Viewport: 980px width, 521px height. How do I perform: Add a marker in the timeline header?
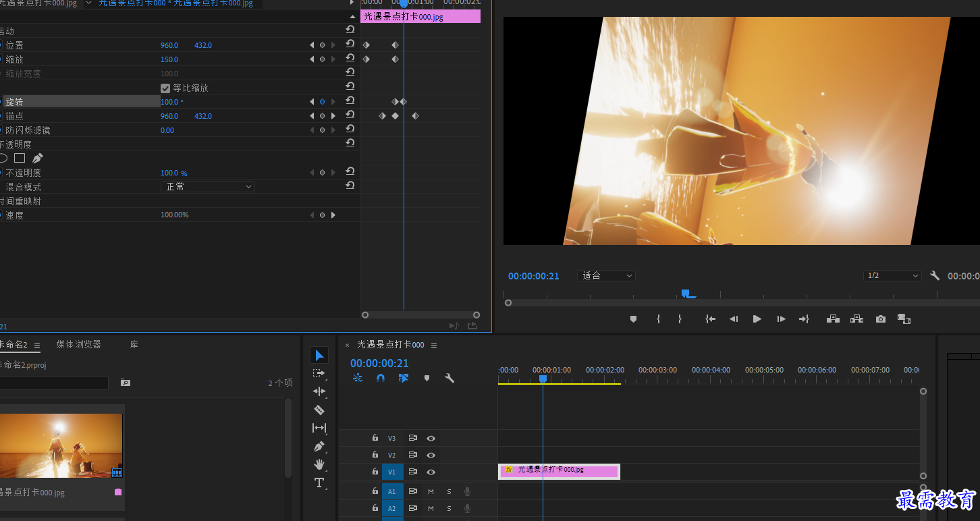pyautogui.click(x=427, y=378)
